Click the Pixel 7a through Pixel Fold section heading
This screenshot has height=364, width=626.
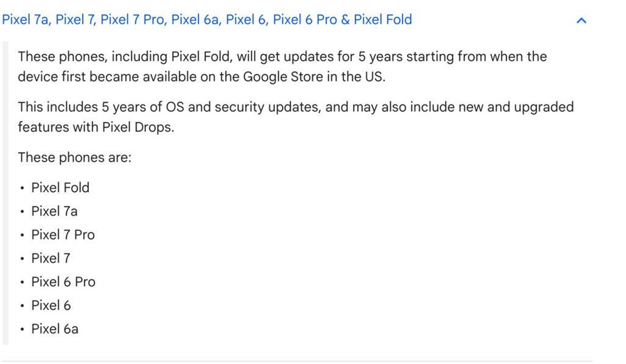207,19
